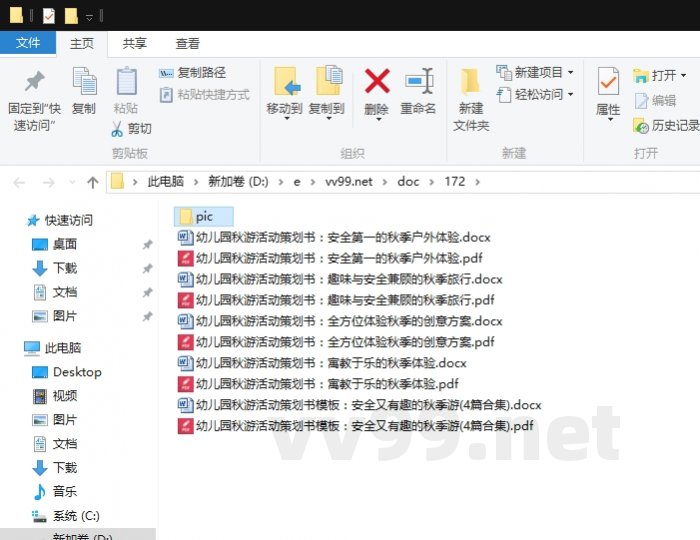
Task: Click the Paste clipboard icon
Action: (x=126, y=81)
